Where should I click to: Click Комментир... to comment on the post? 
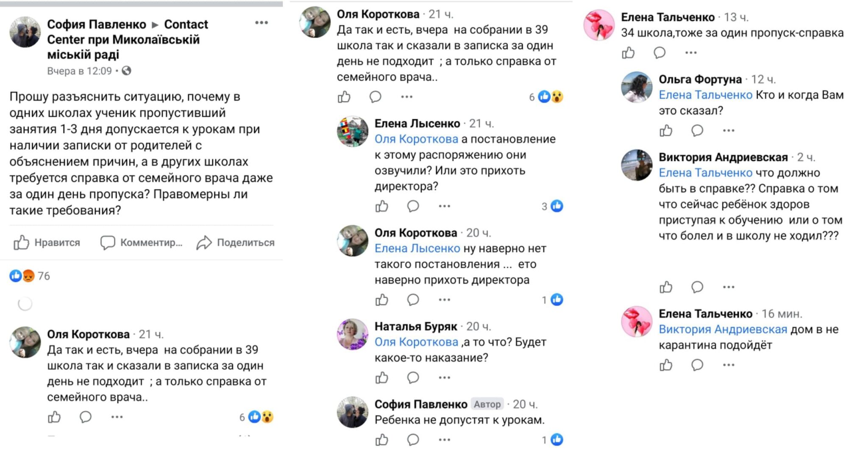(141, 243)
